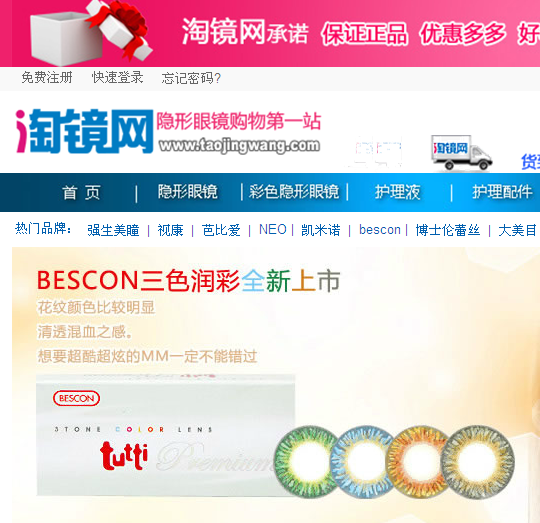This screenshot has width=540, height=523.
Task: Click the gray contact lens image
Action: [478, 461]
